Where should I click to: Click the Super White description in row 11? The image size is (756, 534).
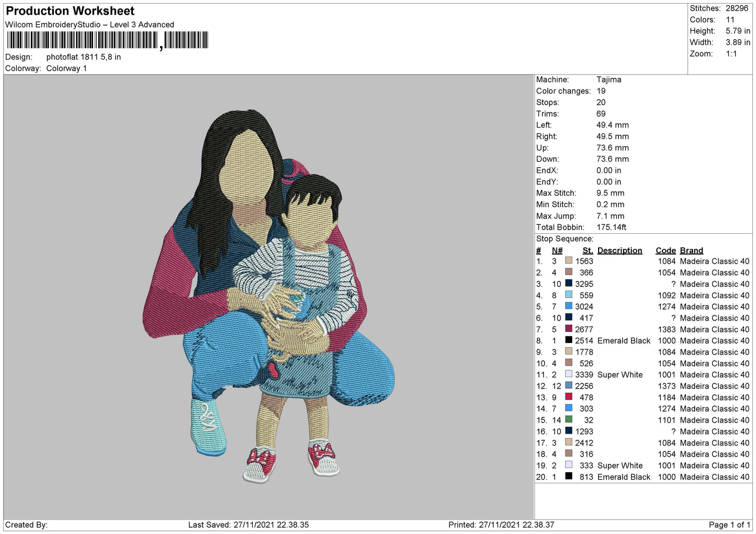click(x=620, y=374)
